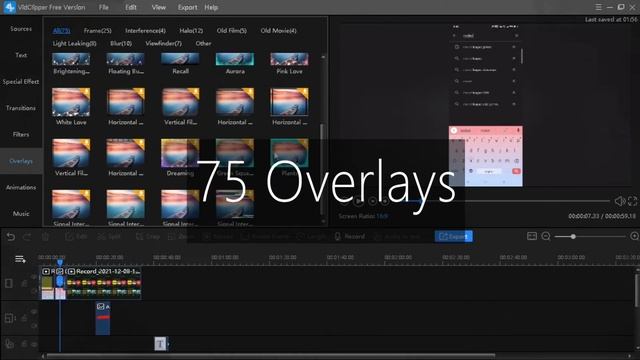Select the Old Movie(4) category
The image size is (640, 360).
pos(278,31)
